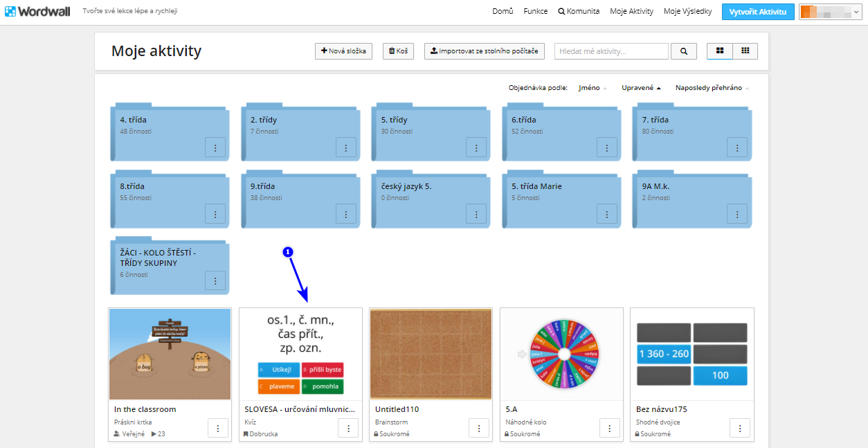Go to Moje Aktivity

(x=631, y=12)
